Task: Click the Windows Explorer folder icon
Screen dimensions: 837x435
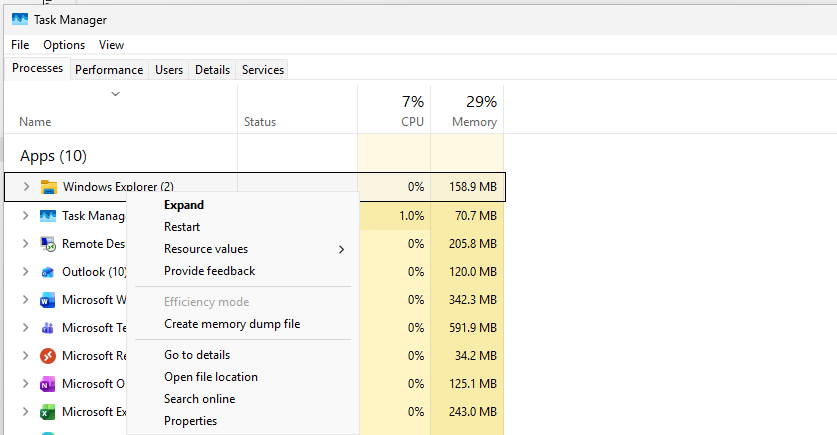Action: pyautogui.click(x=49, y=187)
